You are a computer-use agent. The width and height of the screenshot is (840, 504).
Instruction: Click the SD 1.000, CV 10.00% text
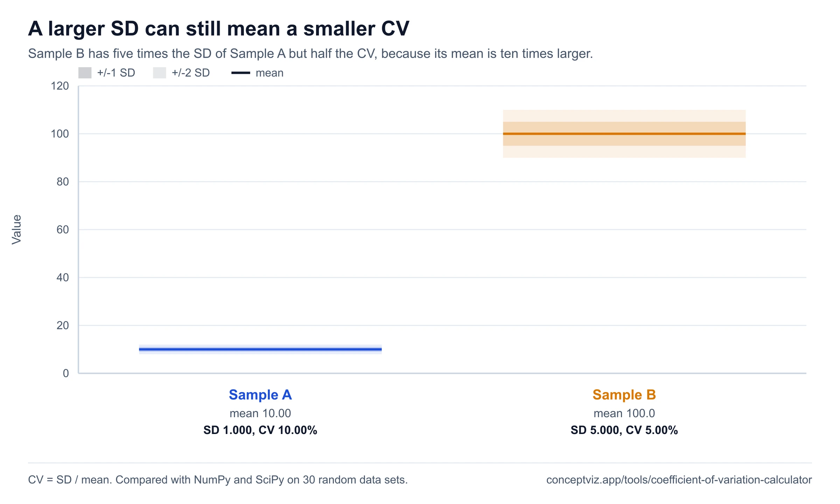pyautogui.click(x=260, y=430)
